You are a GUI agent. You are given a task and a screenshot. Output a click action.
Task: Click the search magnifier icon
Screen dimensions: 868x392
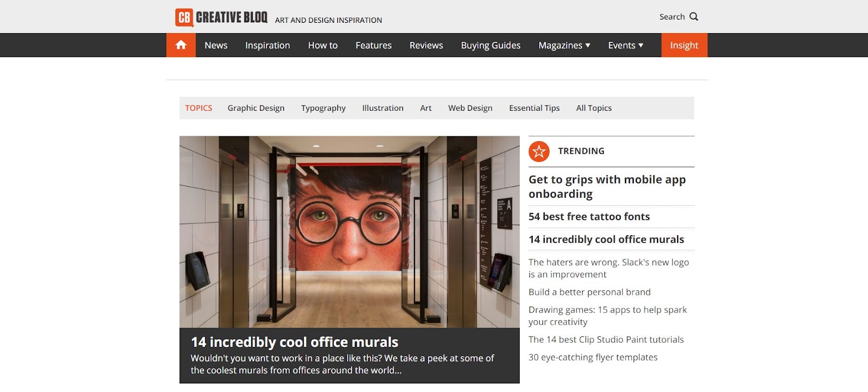pyautogui.click(x=694, y=17)
